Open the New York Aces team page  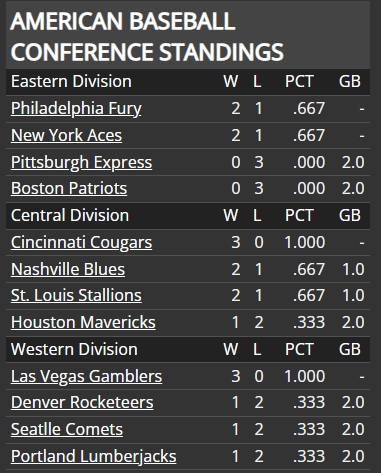pyautogui.click(x=66, y=135)
